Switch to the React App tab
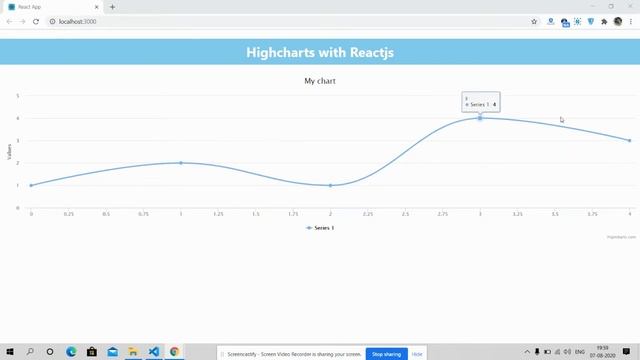640x360 pixels. [x=53, y=7]
